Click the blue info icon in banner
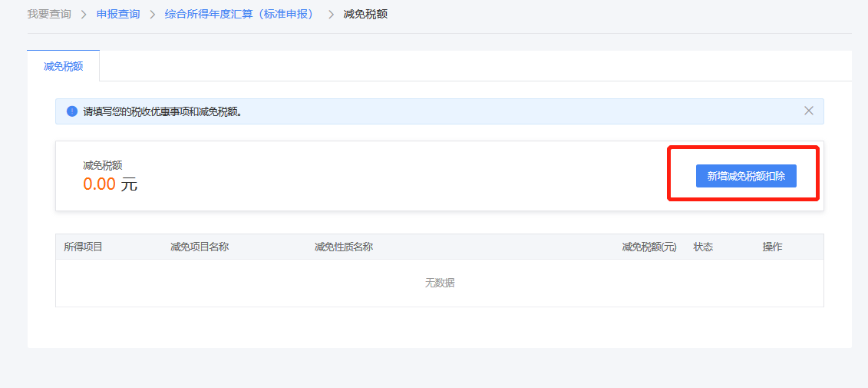The image size is (868, 388). click(x=72, y=111)
